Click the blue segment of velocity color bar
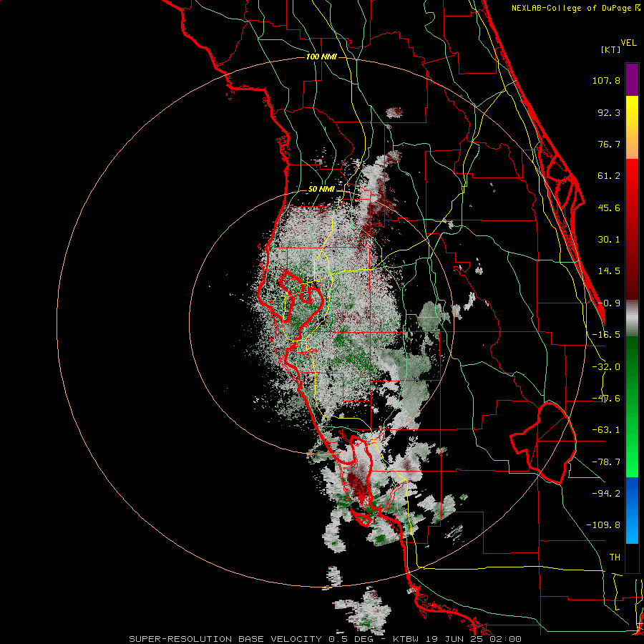This screenshot has width=644, height=644. click(x=632, y=510)
